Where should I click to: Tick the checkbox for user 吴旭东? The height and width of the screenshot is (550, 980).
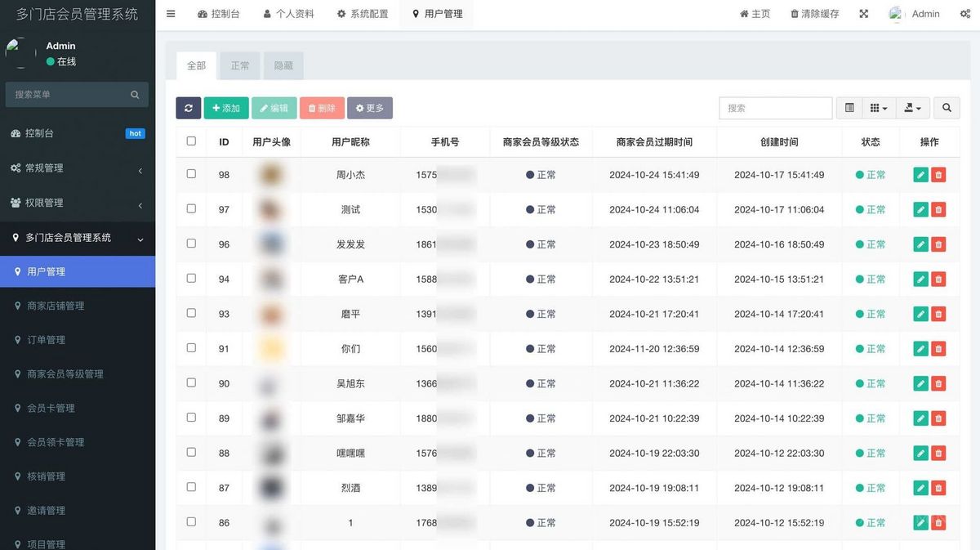190,383
